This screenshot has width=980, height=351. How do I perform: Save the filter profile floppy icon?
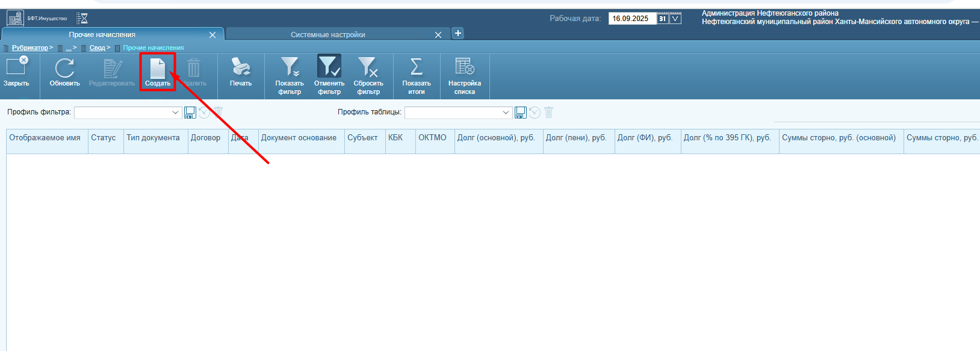pyautogui.click(x=190, y=113)
